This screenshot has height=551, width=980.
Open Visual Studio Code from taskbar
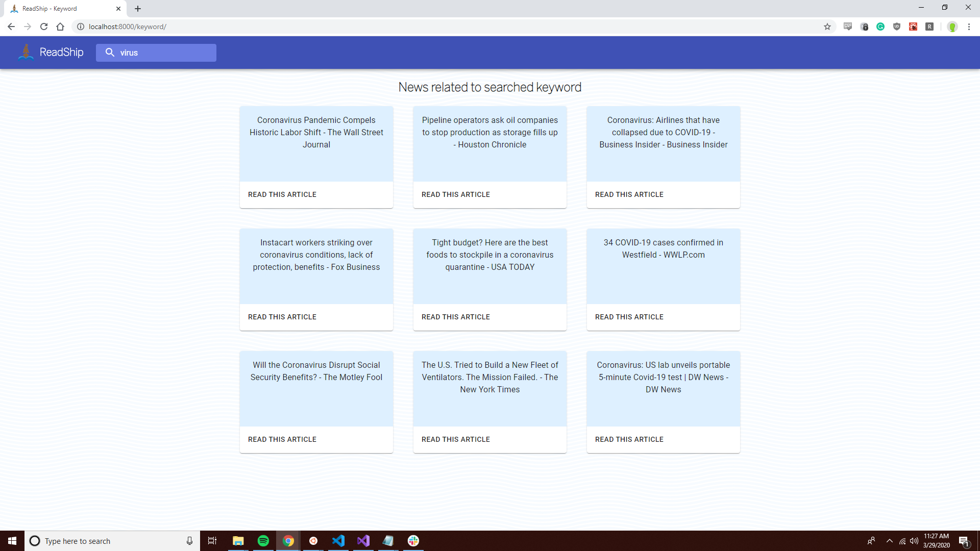(338, 541)
